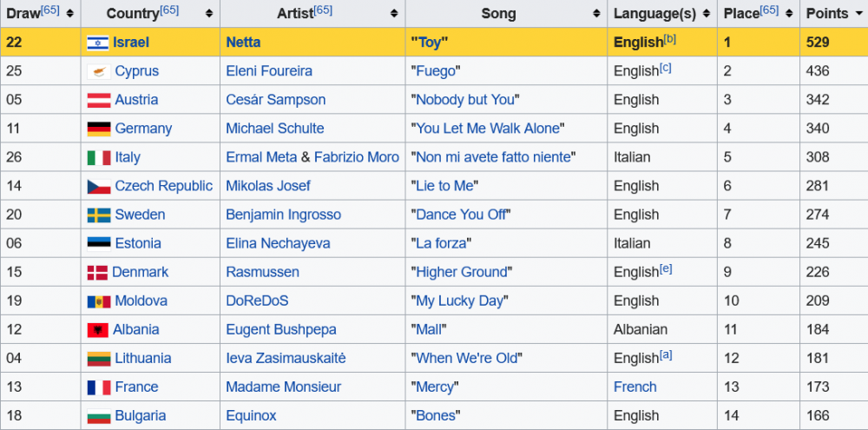Screen dimensions: 868x430
Task: Click the Sweden flag icon
Action: coord(97,215)
